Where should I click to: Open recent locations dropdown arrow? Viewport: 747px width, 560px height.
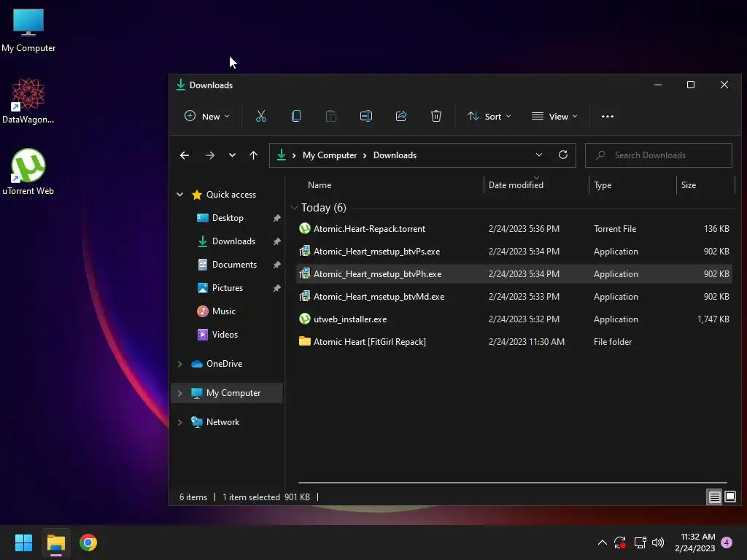pyautogui.click(x=232, y=155)
